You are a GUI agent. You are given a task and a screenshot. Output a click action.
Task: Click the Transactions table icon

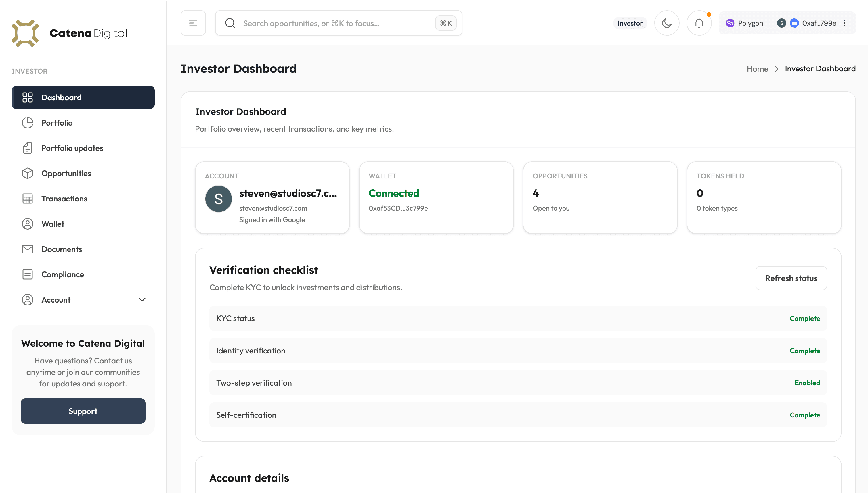point(27,199)
